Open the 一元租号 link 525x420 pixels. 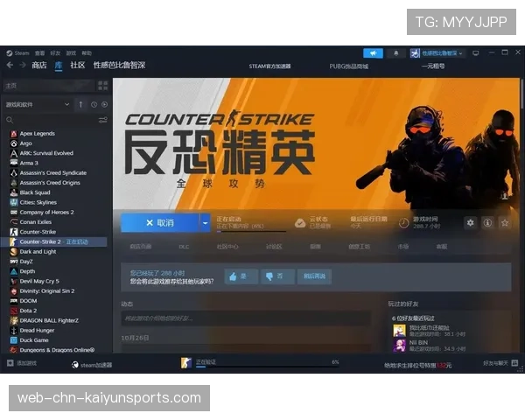(433, 66)
